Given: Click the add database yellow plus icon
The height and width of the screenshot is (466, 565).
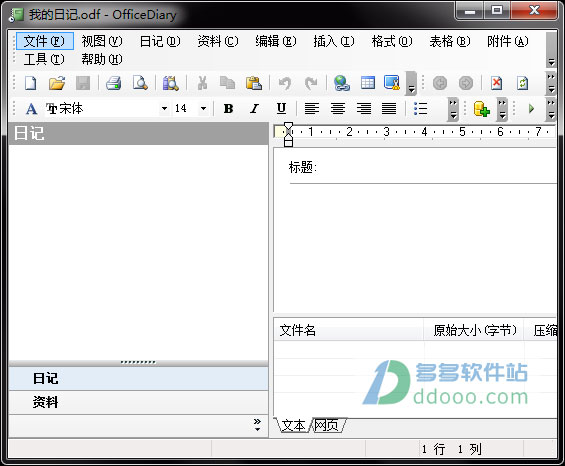Looking at the screenshot, I should point(481,108).
